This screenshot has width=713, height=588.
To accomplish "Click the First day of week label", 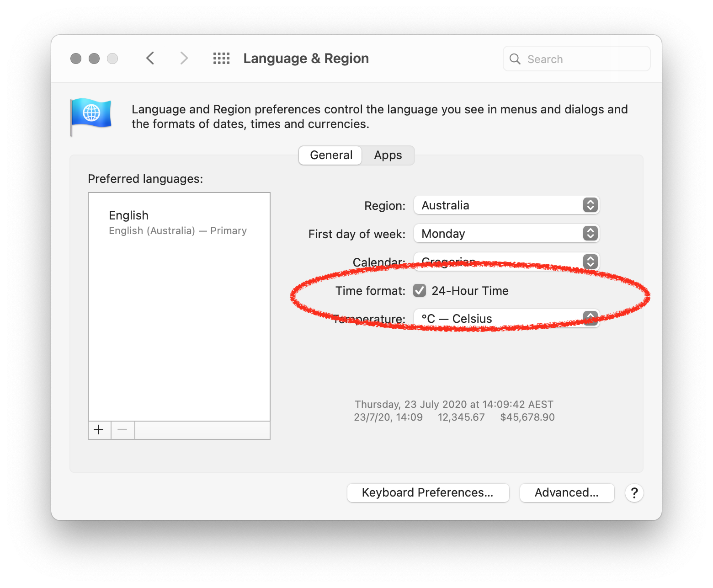I will [x=357, y=234].
